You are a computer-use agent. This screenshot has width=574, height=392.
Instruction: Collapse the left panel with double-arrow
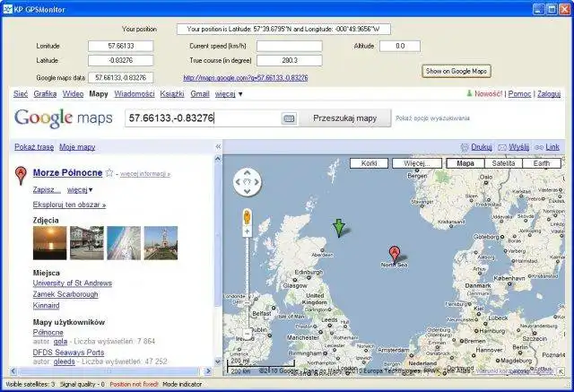[x=218, y=147]
